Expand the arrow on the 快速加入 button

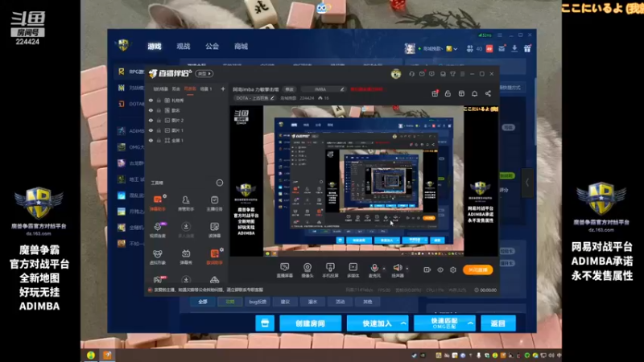point(403,323)
